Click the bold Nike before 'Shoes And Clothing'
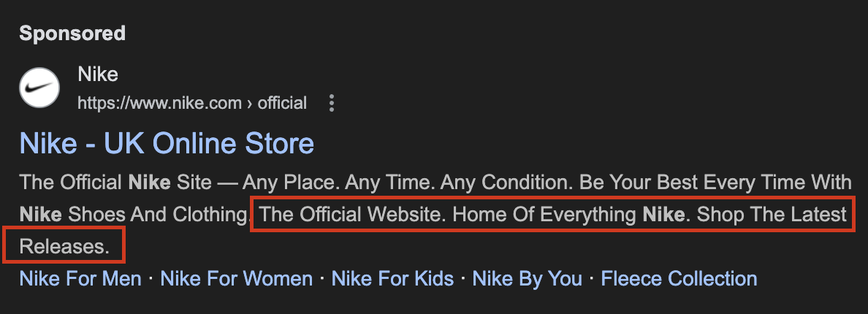This screenshot has height=314, width=868. click(40, 215)
